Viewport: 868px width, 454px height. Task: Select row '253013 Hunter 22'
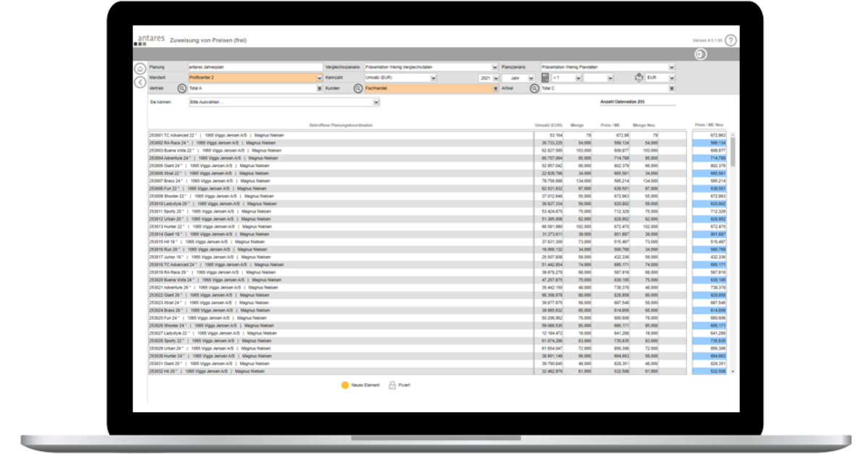pos(341,226)
